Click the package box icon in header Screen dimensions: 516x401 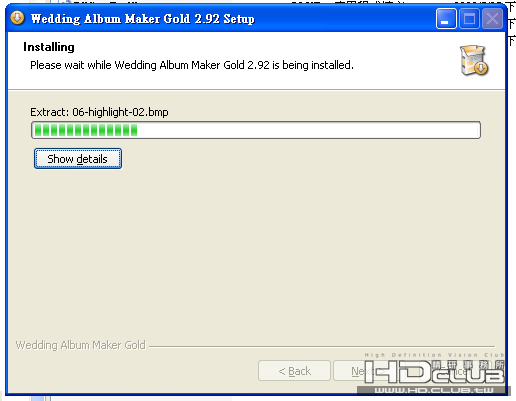click(x=474, y=60)
